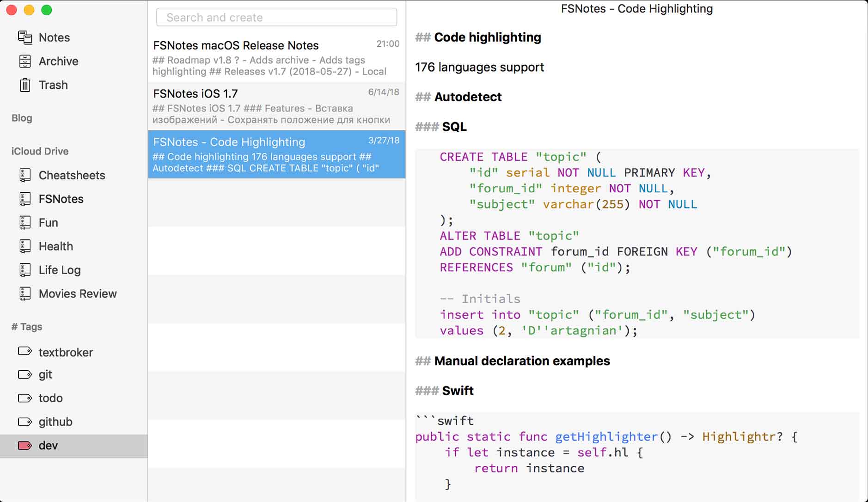Image resolution: width=868 pixels, height=502 pixels.
Task: Click the Blog section header
Action: (x=22, y=118)
